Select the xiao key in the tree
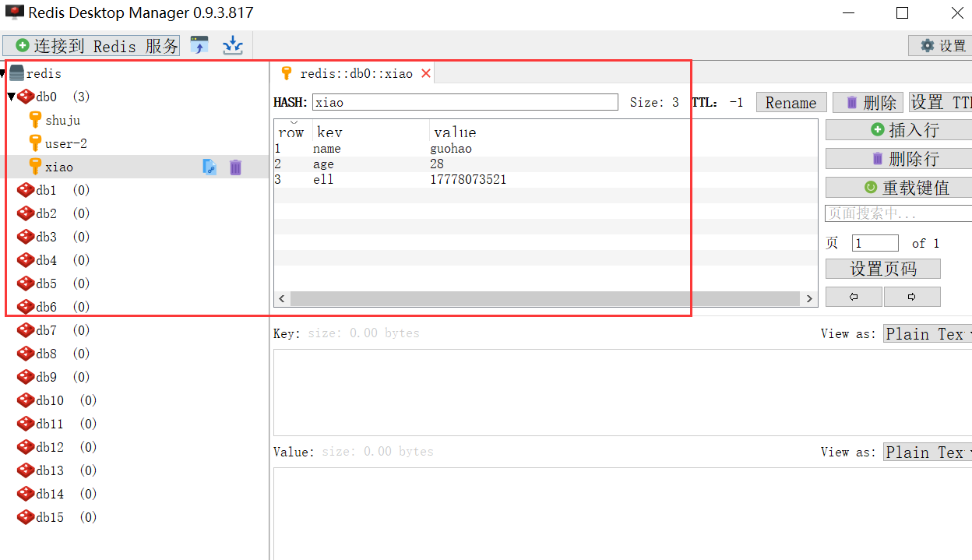 tap(59, 167)
